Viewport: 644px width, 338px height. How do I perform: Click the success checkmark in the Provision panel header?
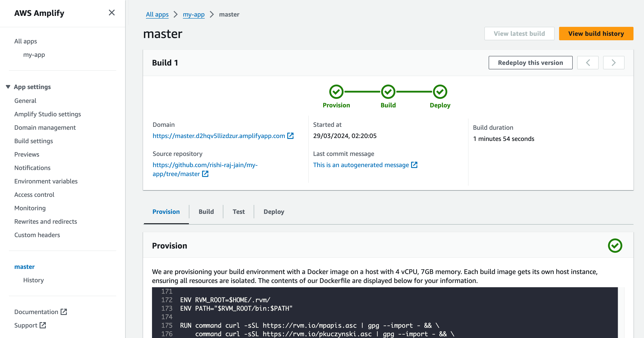point(615,246)
